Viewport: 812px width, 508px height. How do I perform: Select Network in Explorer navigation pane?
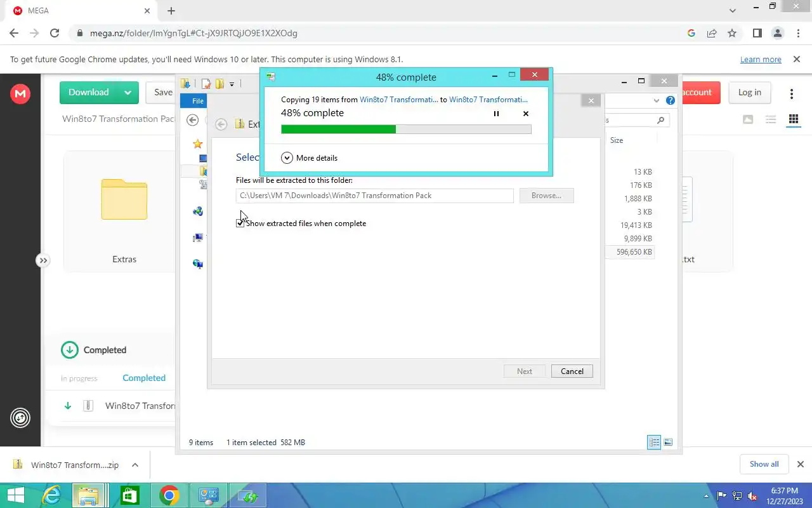tap(198, 264)
